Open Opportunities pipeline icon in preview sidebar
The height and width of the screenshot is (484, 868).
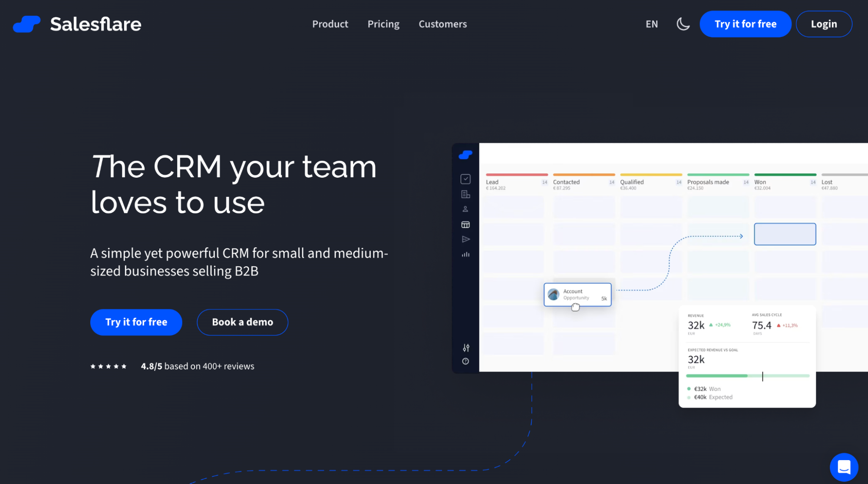point(465,225)
